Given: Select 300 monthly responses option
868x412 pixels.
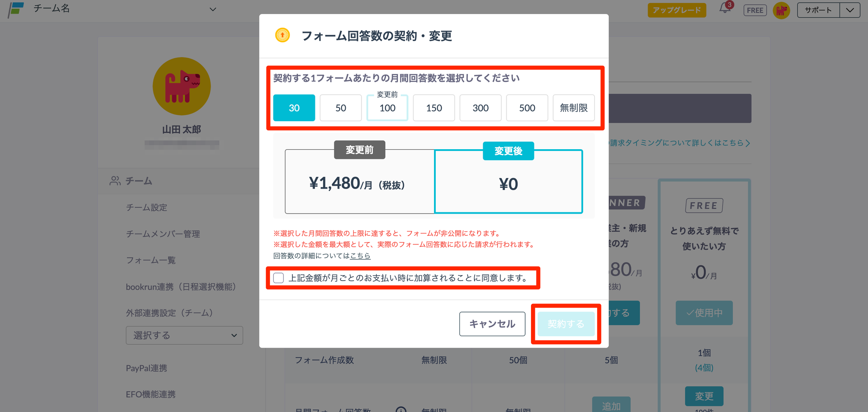Looking at the screenshot, I should tap(480, 108).
